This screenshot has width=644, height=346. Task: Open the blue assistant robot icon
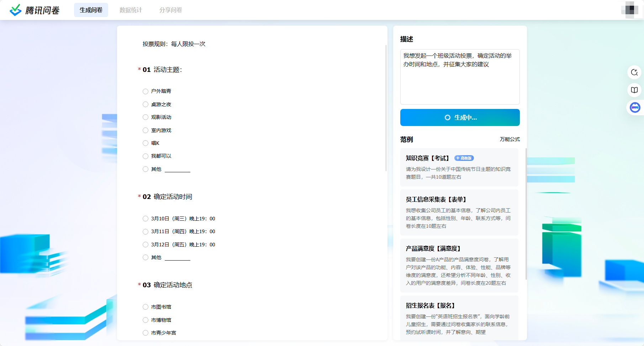tap(635, 108)
